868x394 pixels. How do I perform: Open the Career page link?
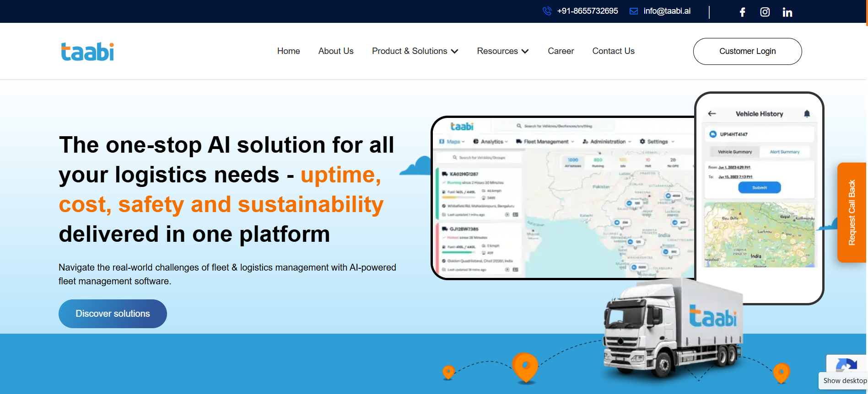pos(561,51)
